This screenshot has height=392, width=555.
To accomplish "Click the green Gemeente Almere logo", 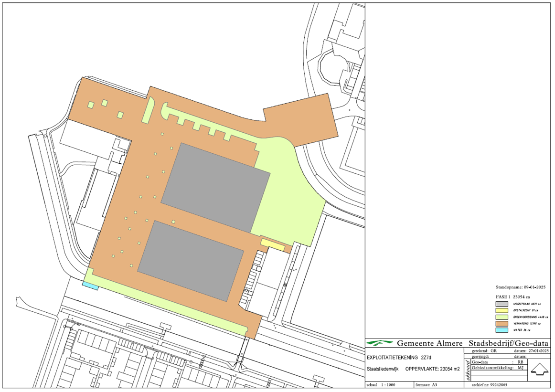I will pos(380,343).
